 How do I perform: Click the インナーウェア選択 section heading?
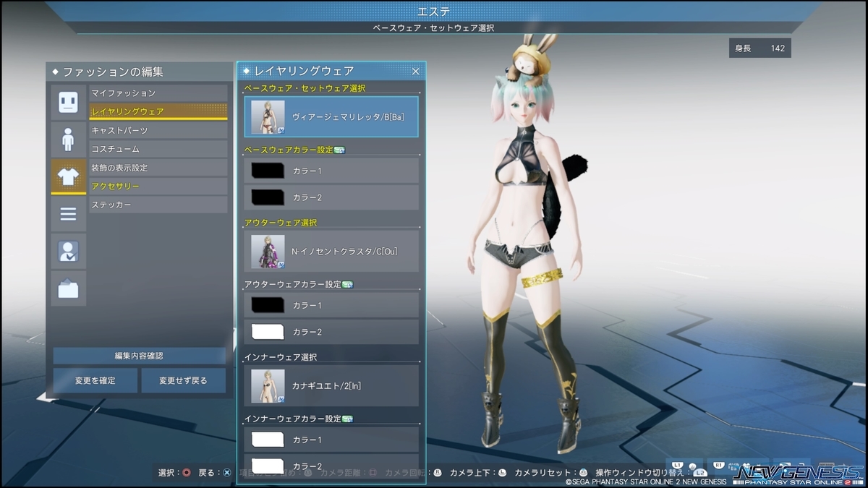point(281,357)
